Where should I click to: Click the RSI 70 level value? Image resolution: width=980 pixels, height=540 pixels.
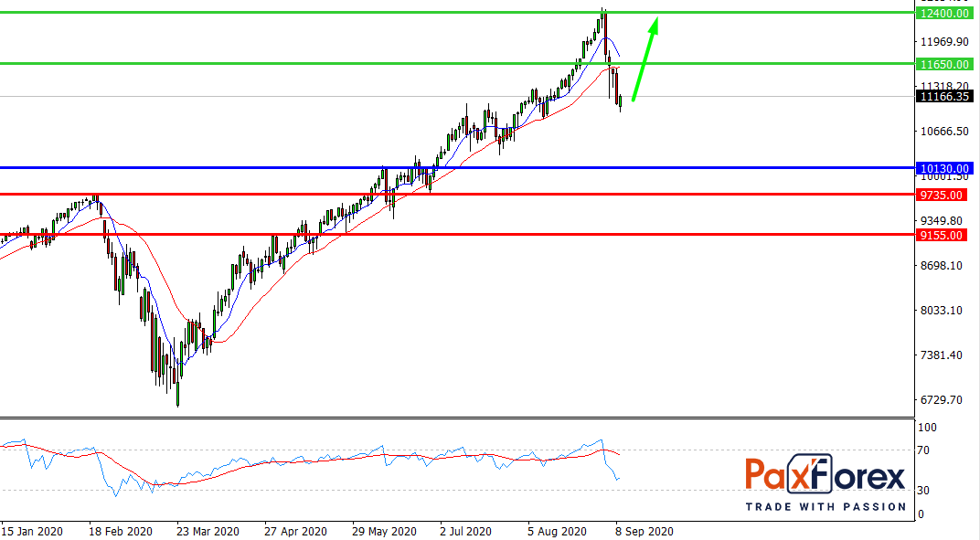click(x=923, y=450)
